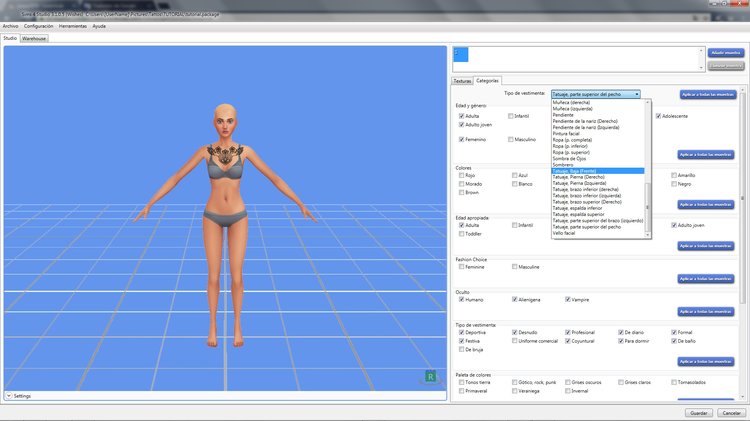Uncheck Adulto joven under Edad y género
Image resolution: width=750 pixels, height=421 pixels.
[461, 124]
